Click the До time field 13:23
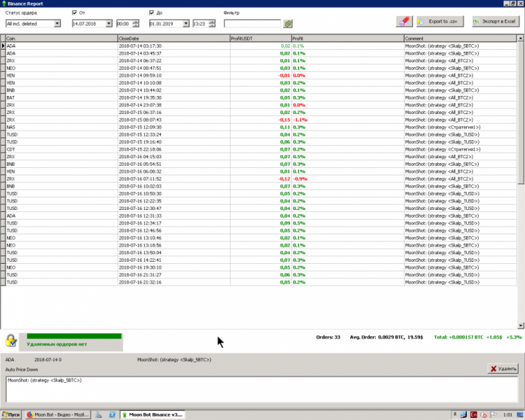 point(200,24)
